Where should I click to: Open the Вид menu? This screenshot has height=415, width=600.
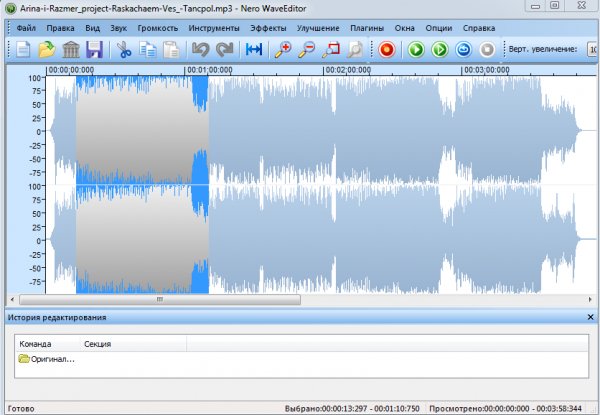[x=93, y=28]
